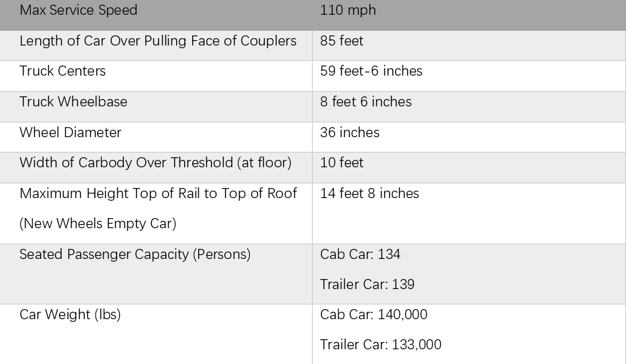
Task: Click the 8 feet 6 inches value
Action: pyautogui.click(x=366, y=102)
